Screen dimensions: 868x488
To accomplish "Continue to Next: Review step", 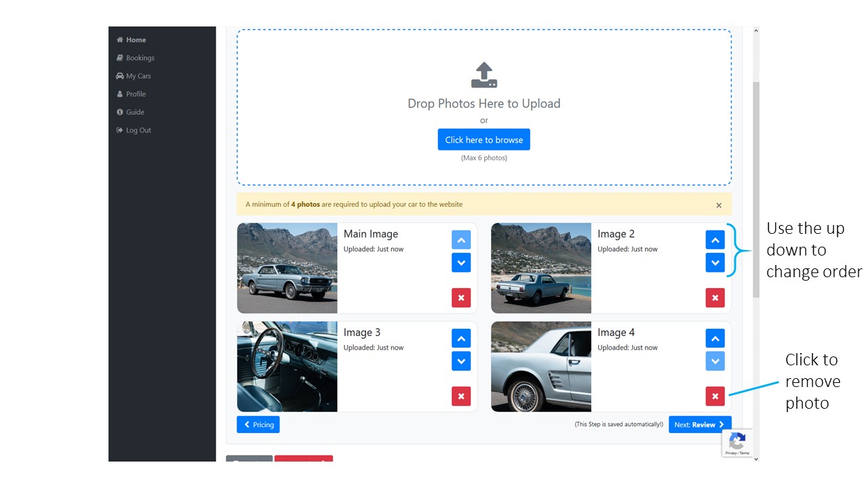I will click(700, 424).
